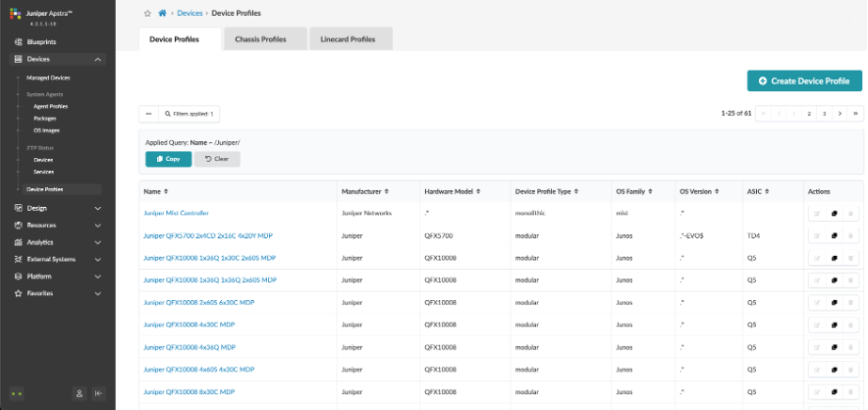
Task: Open the Filters applied search field
Action: tap(190, 114)
